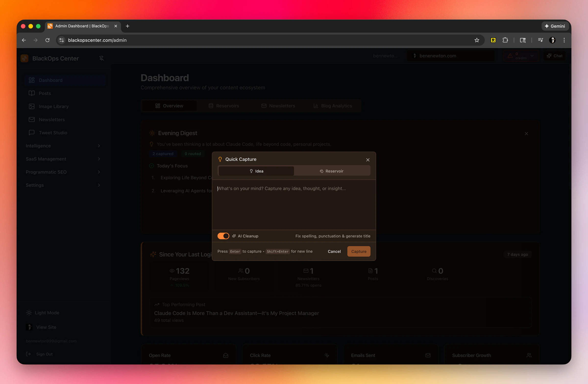Open Tweet Studio
This screenshot has width=588, height=384.
coord(53,132)
